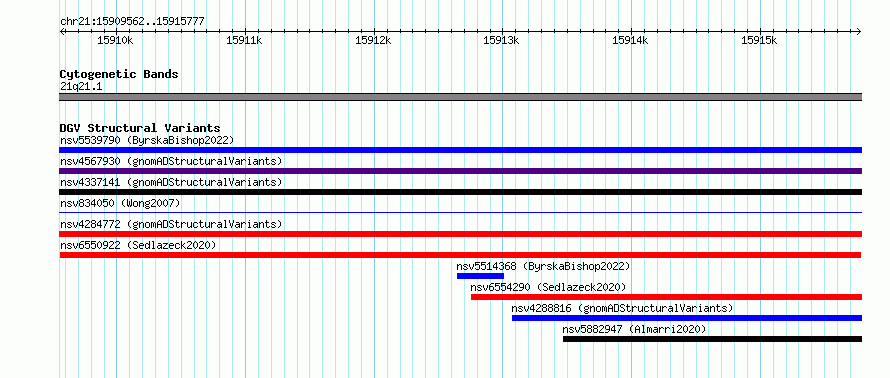The image size is (890, 378).
Task: Click the 15915k ruler tick label
Action: pyautogui.click(x=759, y=40)
